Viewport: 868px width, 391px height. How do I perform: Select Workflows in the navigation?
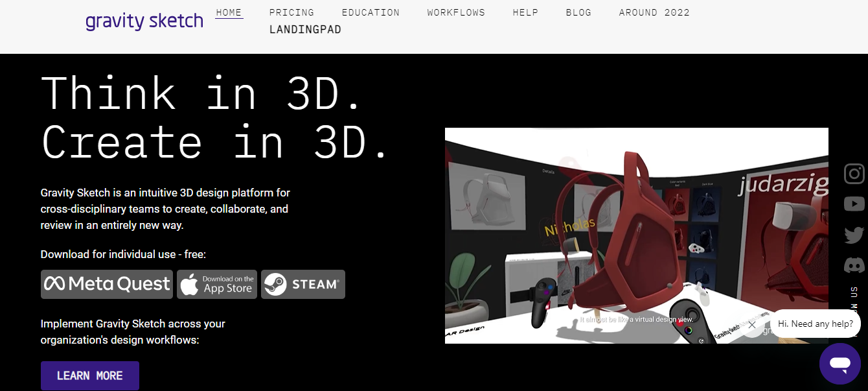pyautogui.click(x=456, y=12)
